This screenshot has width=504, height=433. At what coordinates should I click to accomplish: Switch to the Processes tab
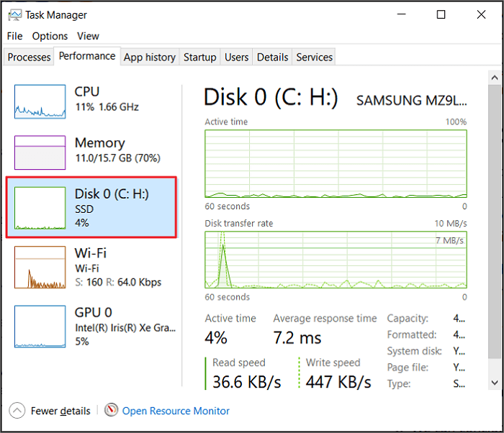[x=30, y=57]
